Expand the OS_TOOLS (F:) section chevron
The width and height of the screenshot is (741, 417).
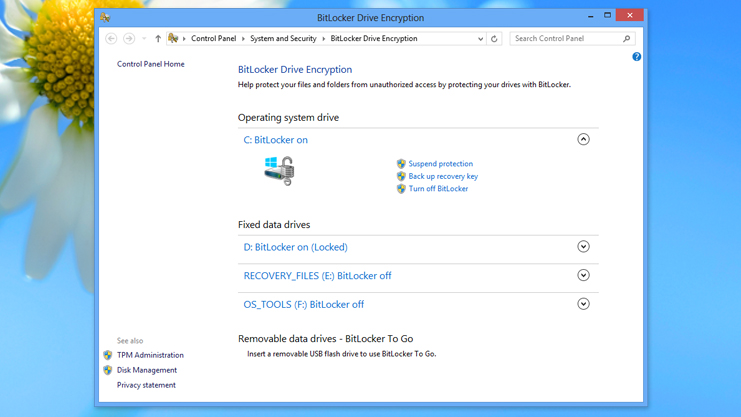tap(583, 304)
